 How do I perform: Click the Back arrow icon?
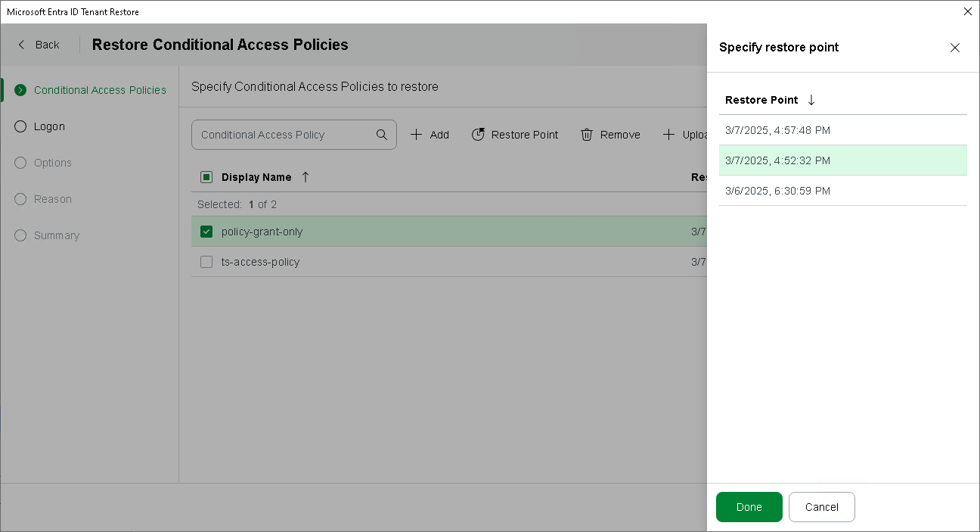click(x=21, y=45)
